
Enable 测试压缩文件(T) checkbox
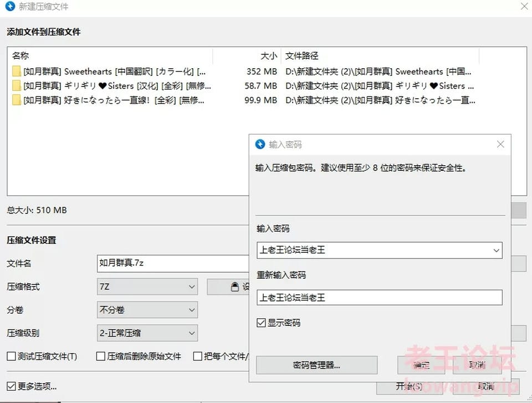point(11,356)
